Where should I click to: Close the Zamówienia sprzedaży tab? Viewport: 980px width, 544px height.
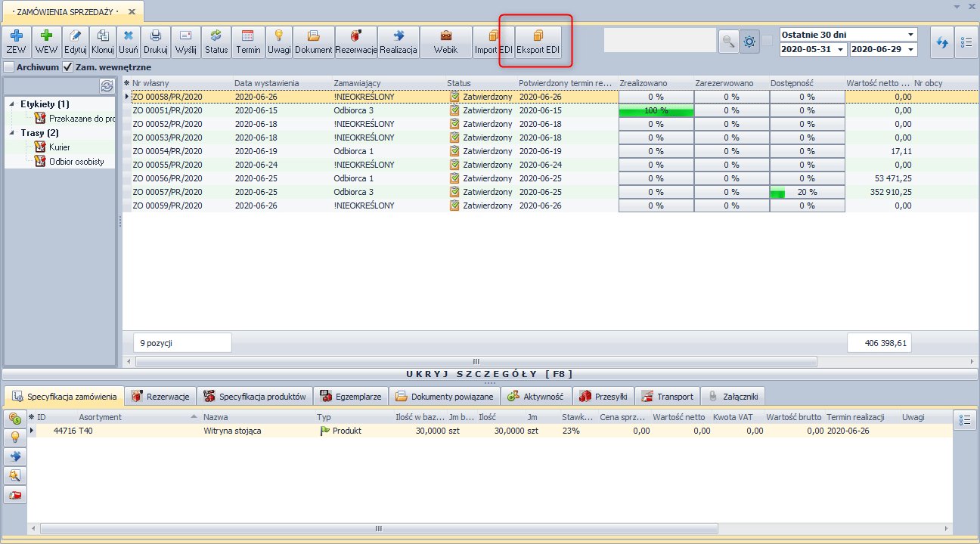click(x=132, y=12)
